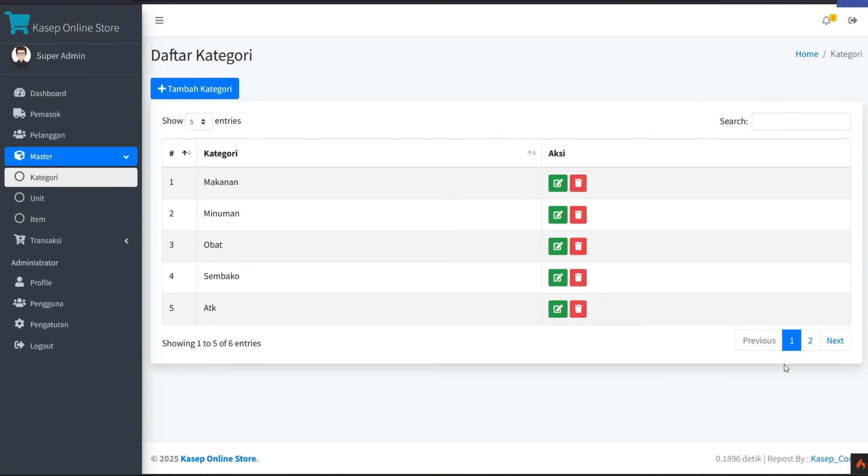Open Profile in sidebar
868x476 pixels.
(71, 283)
